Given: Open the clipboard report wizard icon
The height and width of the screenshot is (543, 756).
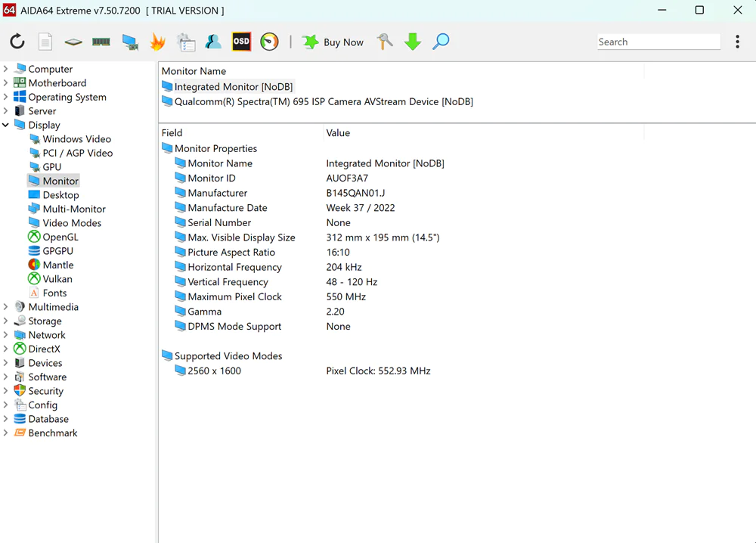Looking at the screenshot, I should [x=186, y=42].
